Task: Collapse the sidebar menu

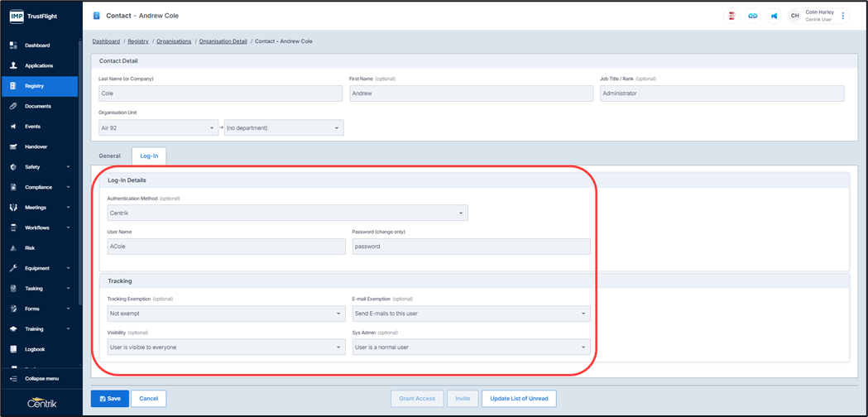Action: 41,379
